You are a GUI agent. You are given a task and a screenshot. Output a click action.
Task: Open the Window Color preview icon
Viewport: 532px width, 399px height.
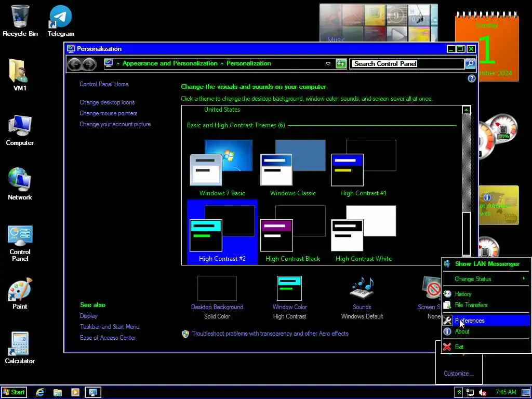point(289,288)
